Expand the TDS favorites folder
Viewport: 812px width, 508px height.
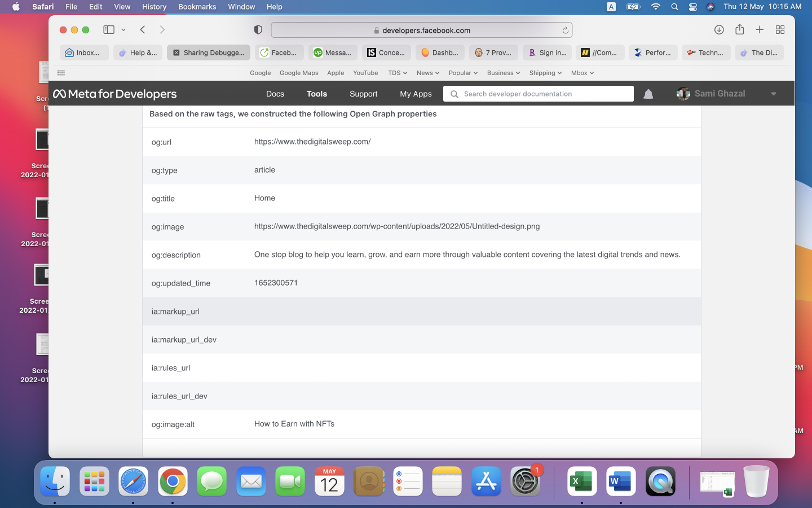pos(398,73)
